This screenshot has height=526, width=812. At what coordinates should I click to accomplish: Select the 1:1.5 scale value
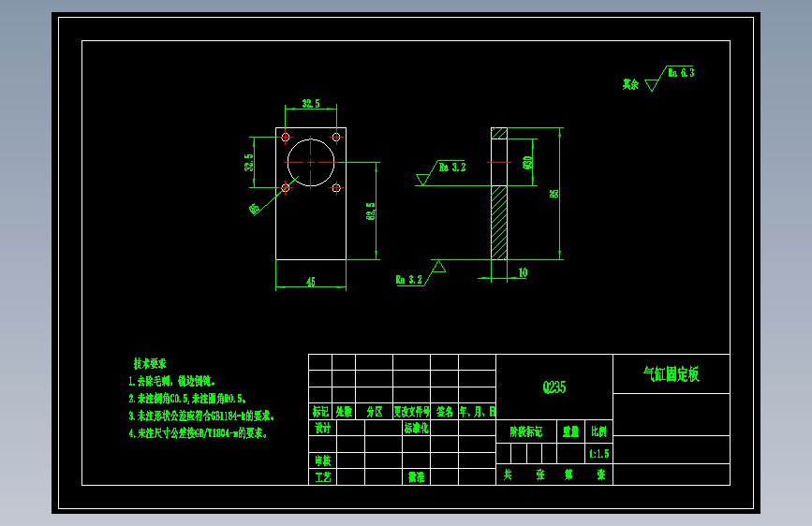(x=599, y=454)
